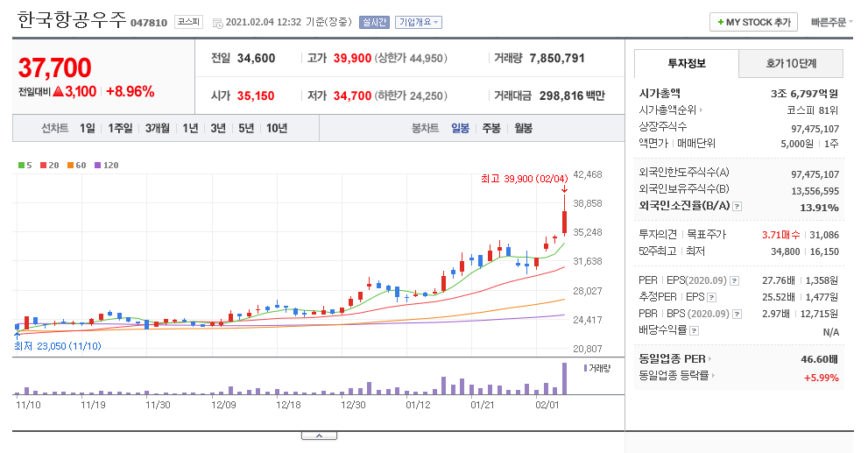The image size is (868, 453).
Task: Open the 동일업종 등락률 link
Action: (676, 376)
